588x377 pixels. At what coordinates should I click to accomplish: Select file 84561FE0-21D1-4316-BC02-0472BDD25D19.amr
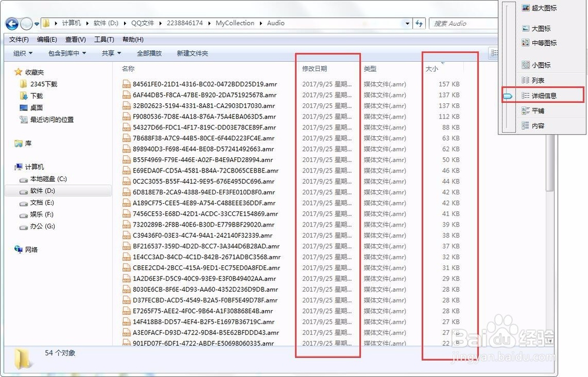point(205,84)
